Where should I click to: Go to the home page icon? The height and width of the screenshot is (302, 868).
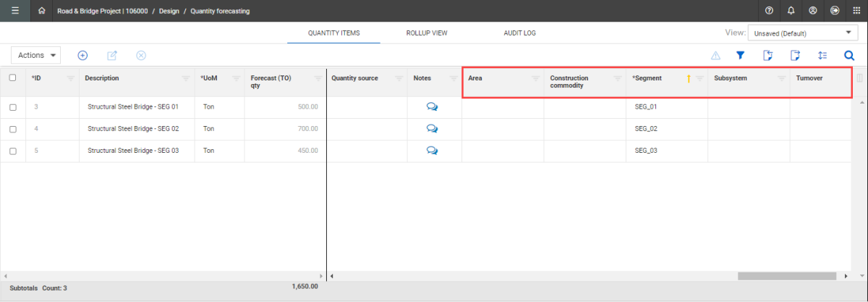click(41, 11)
